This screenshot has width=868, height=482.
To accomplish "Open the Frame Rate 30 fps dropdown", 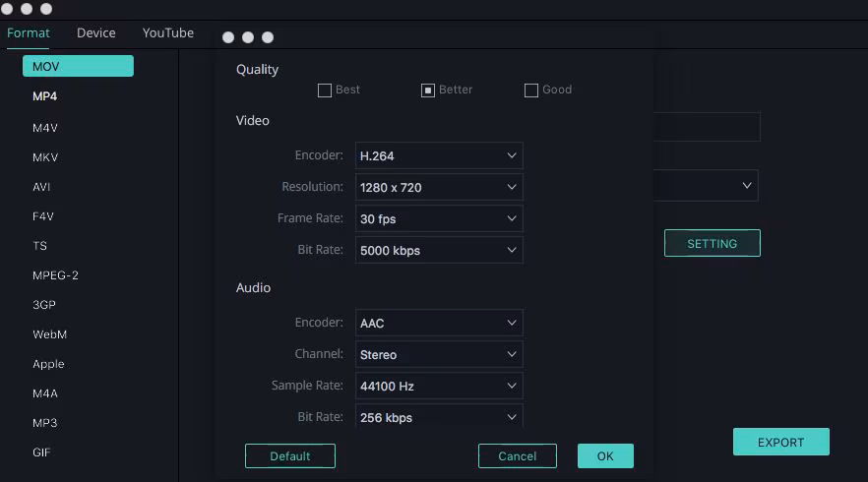I will pyautogui.click(x=438, y=218).
